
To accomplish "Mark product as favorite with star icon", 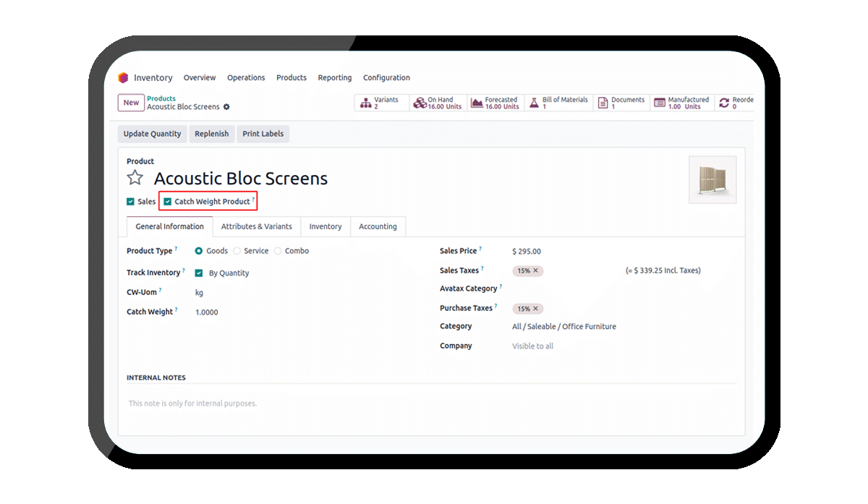I will [135, 178].
